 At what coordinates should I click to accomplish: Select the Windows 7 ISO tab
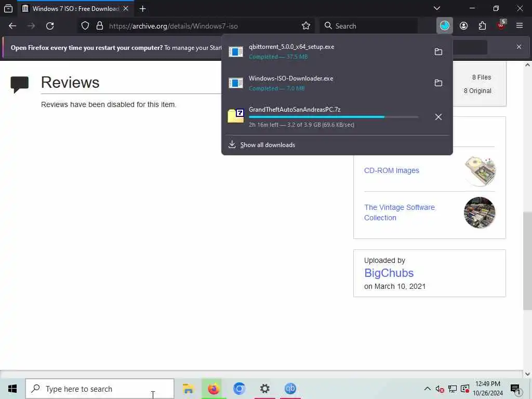75,9
